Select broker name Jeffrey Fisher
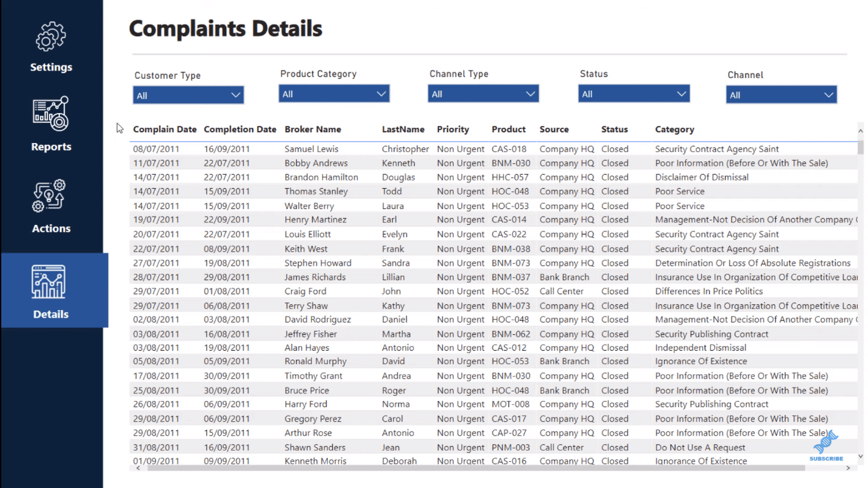The height and width of the screenshot is (488, 868). (x=311, y=334)
